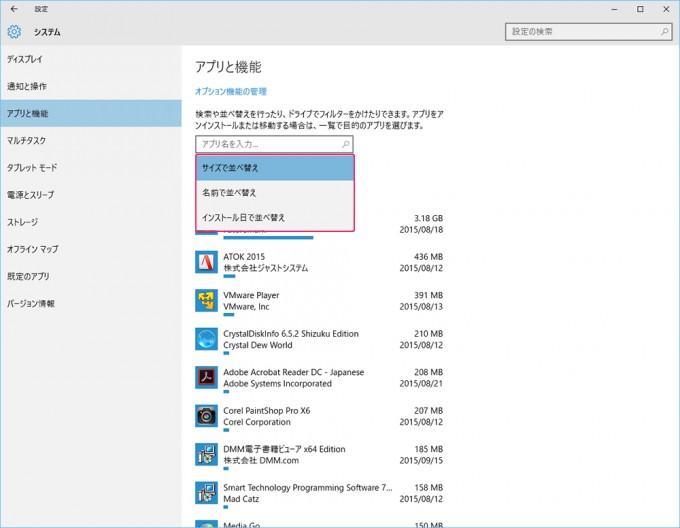680x528 pixels.
Task: Click the 436 MB size value
Action: coord(428,257)
